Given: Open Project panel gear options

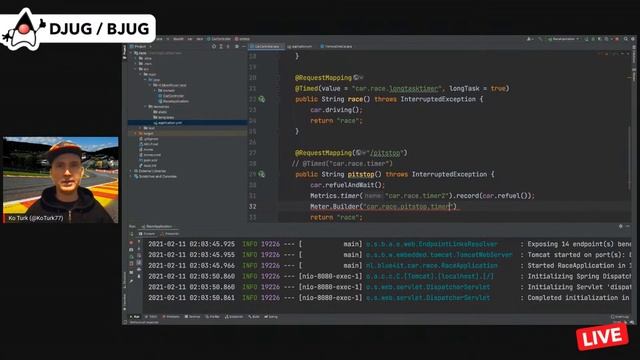Looking at the screenshot, I should (x=237, y=46).
